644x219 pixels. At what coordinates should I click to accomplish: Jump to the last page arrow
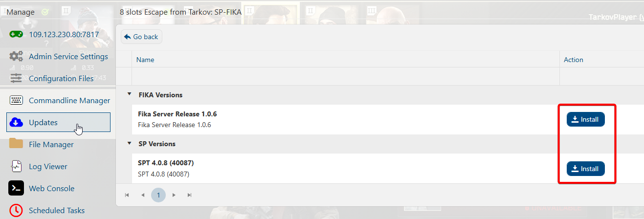tap(189, 195)
